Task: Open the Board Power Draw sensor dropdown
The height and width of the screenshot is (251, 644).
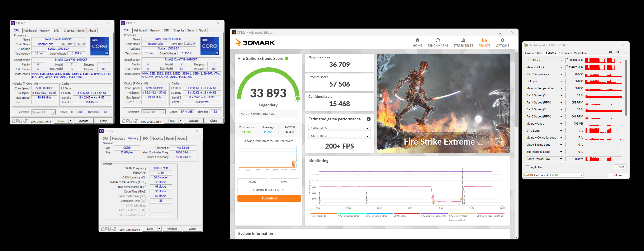Action: 561,159
